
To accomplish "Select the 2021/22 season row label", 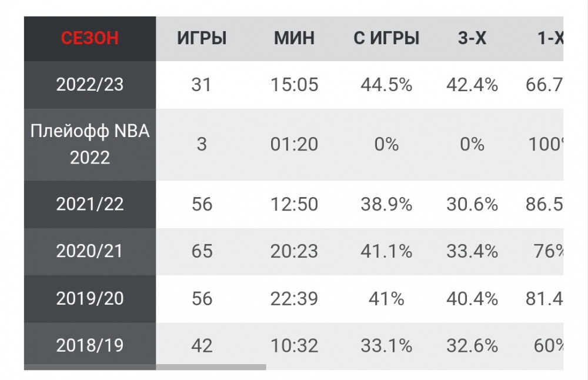I will 90,204.
